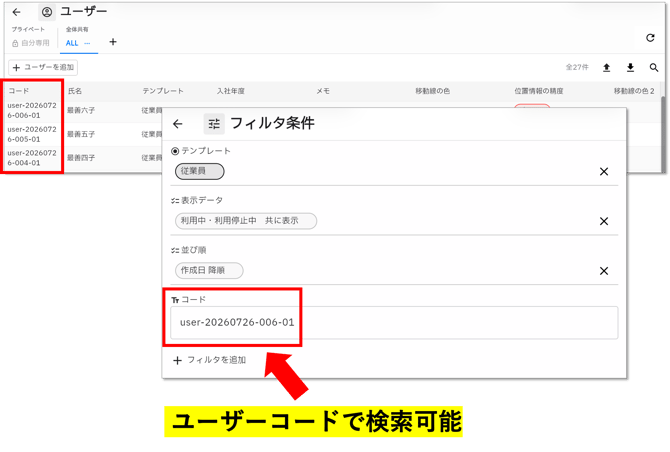
Task: Remove the 表示データ filter
Action: (x=604, y=221)
